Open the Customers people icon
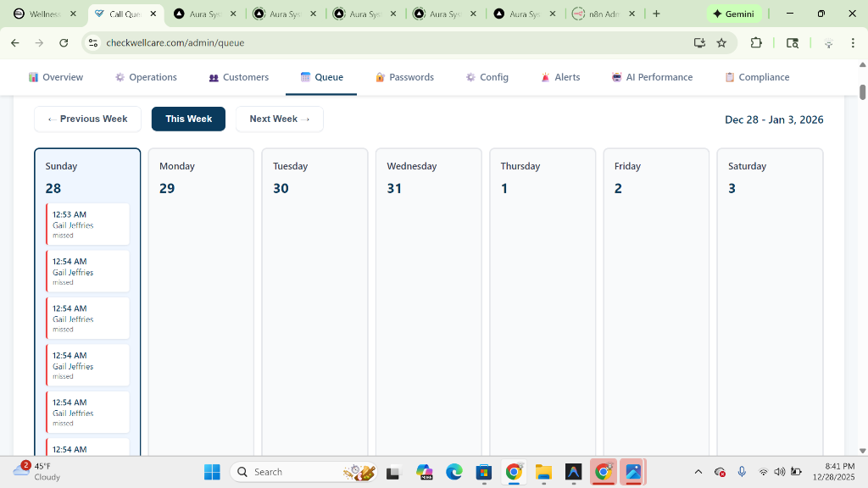868x488 pixels. pyautogui.click(x=214, y=77)
